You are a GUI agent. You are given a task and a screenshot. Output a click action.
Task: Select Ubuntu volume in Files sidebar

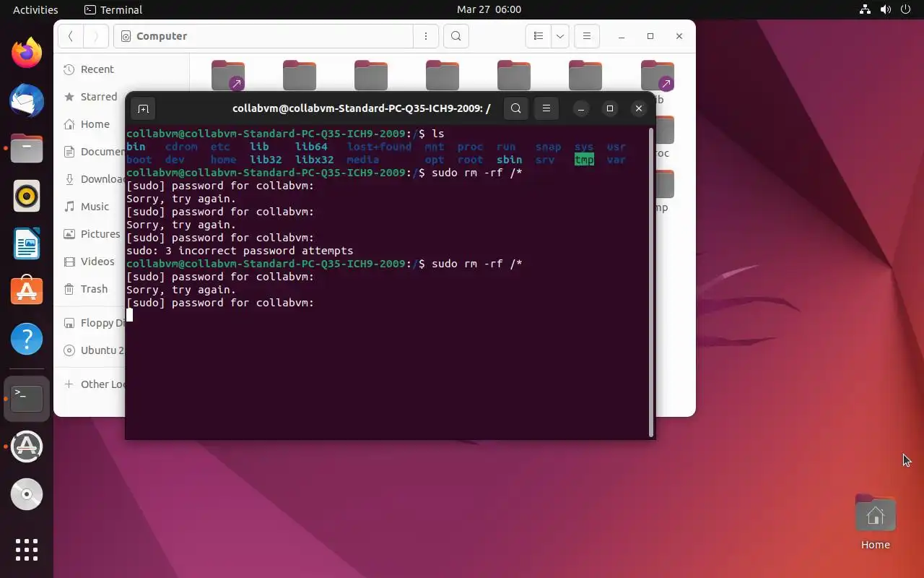point(90,350)
